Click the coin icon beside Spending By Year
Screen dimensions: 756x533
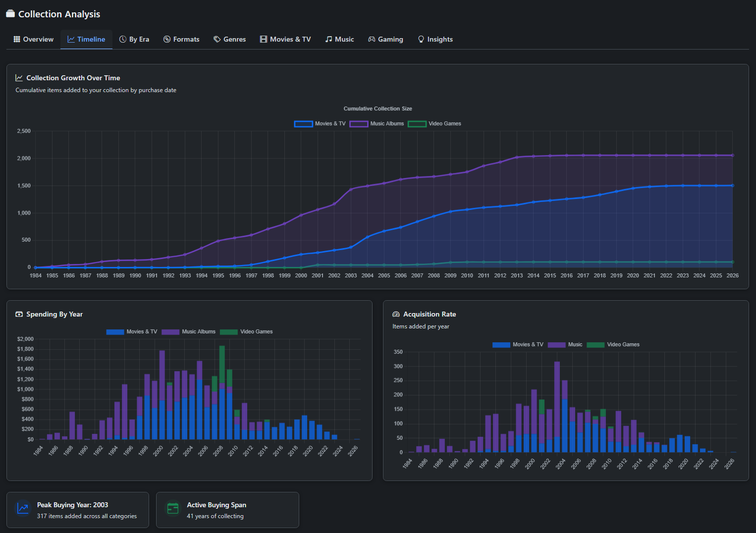[19, 314]
